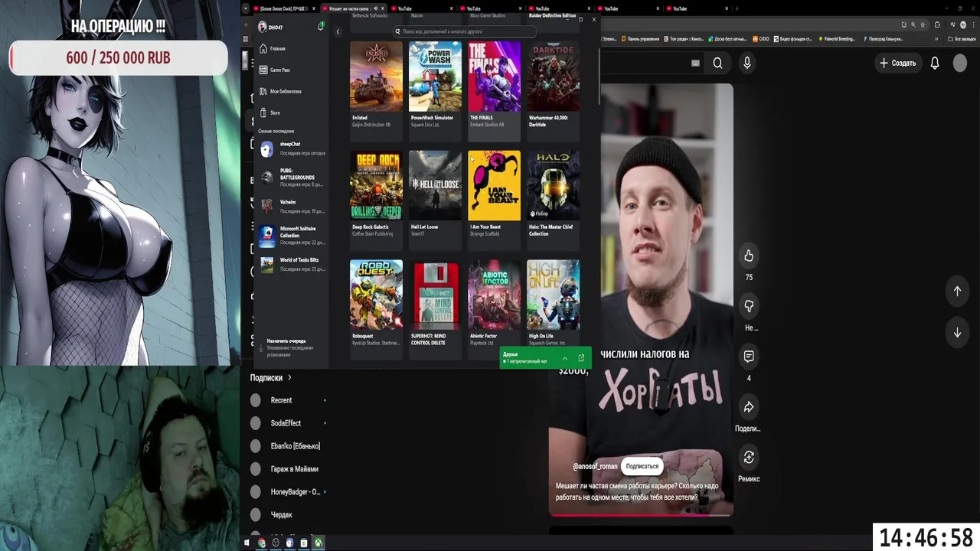Click the Xbox app back chevron
Viewport: 980px width, 551px height.
(x=338, y=31)
